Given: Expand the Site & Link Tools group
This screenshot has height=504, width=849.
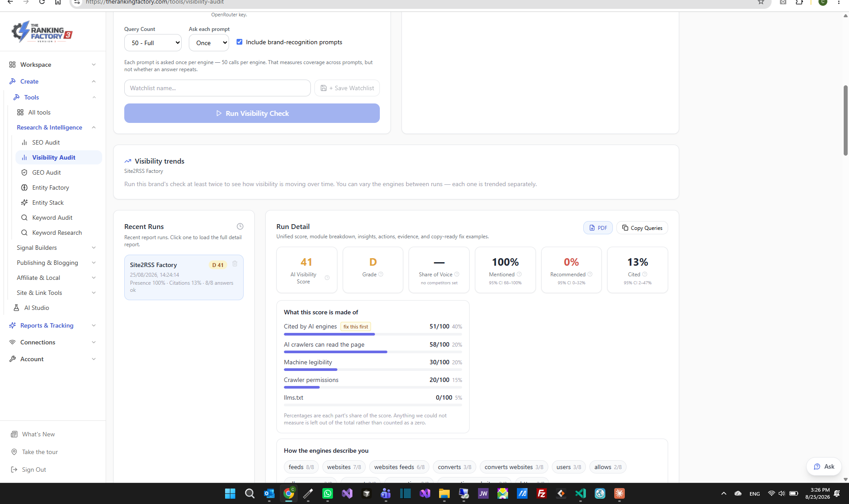Looking at the screenshot, I should (x=56, y=293).
